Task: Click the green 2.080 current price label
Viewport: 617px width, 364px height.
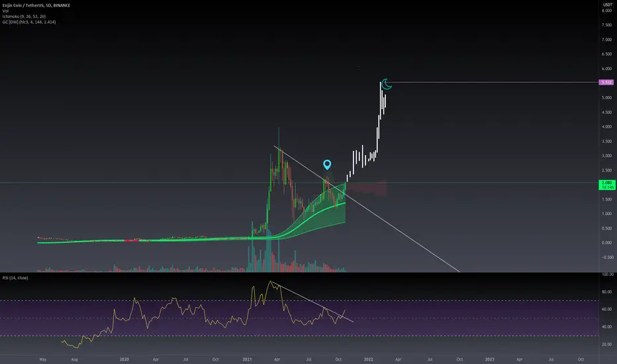Action: tap(606, 185)
